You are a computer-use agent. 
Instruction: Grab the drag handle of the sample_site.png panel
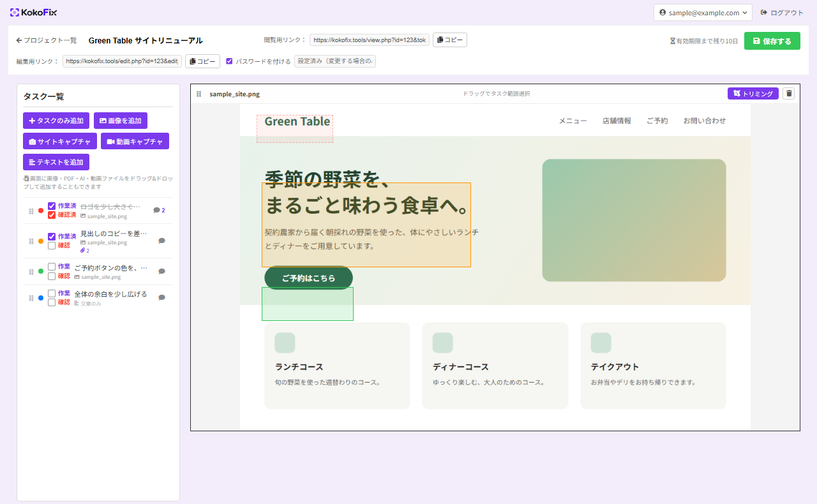point(199,94)
